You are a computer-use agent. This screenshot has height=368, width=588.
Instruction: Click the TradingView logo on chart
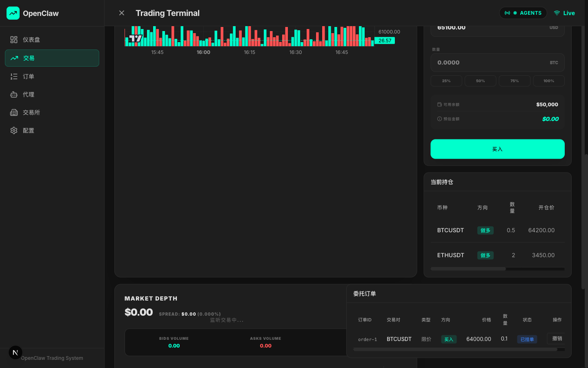136,38
